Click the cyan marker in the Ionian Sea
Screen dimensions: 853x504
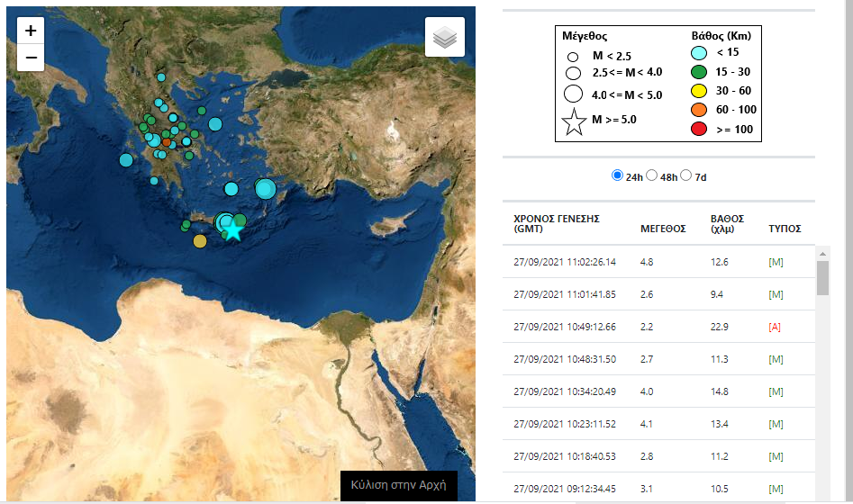tap(125, 160)
